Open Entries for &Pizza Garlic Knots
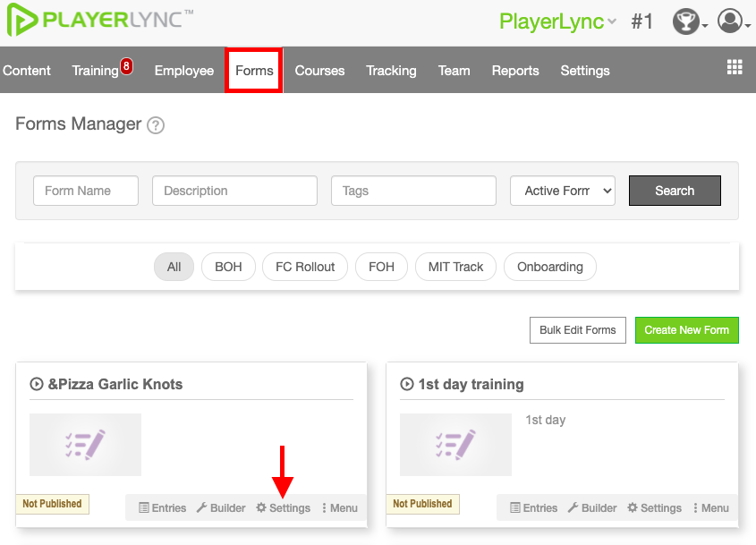The image size is (756, 545). pos(163,508)
